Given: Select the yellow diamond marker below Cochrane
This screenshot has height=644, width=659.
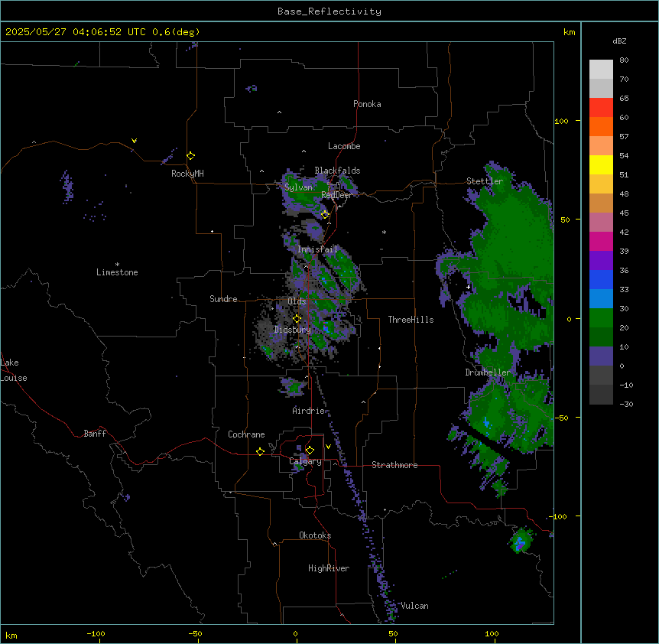Looking at the screenshot, I should pyautogui.click(x=260, y=451).
